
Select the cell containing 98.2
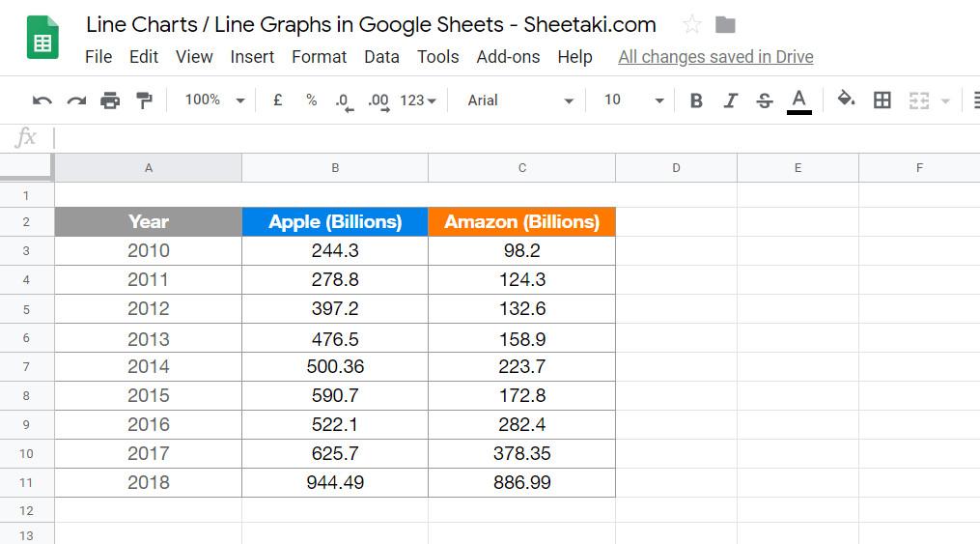(x=522, y=250)
